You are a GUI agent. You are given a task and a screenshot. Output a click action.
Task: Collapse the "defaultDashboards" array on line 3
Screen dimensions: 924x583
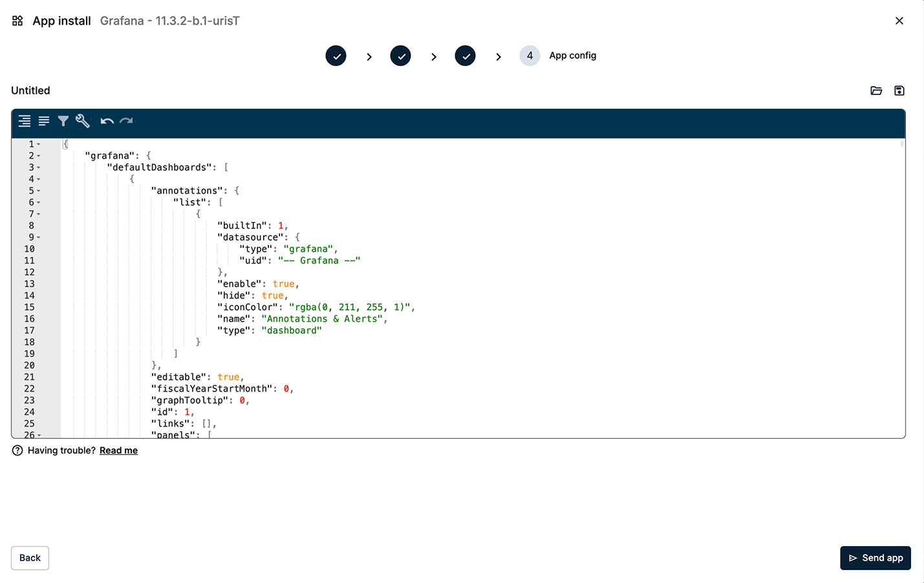39,168
